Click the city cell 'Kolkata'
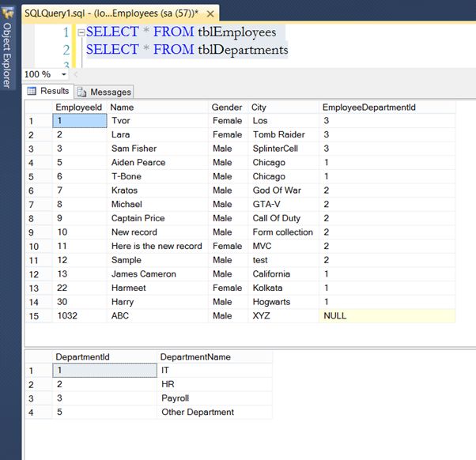 283,288
